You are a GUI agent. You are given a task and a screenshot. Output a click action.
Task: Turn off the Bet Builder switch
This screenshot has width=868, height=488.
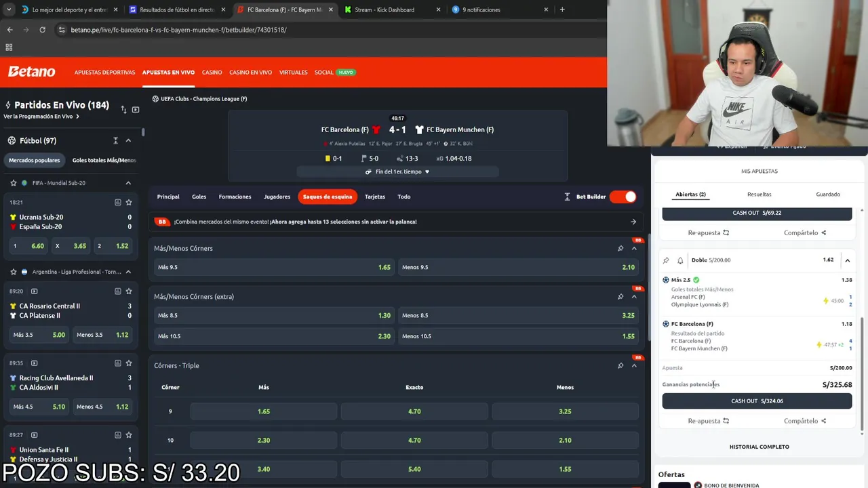coord(623,197)
